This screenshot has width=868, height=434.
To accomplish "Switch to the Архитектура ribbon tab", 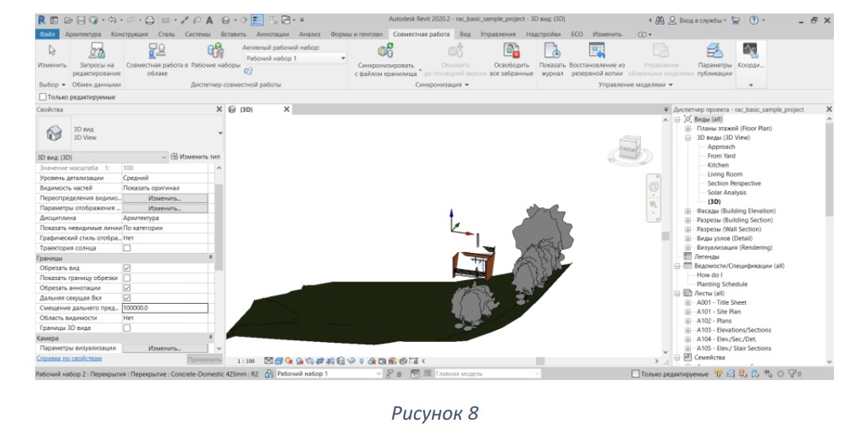I will click(83, 34).
